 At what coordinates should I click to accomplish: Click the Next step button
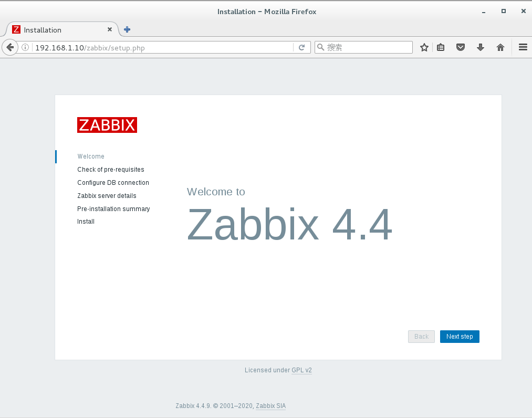pos(460,337)
